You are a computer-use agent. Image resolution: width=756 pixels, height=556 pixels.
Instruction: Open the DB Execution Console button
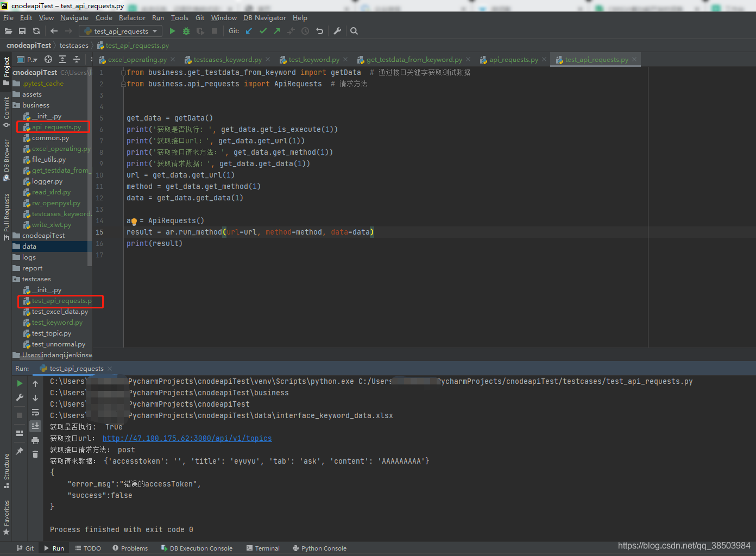197,548
